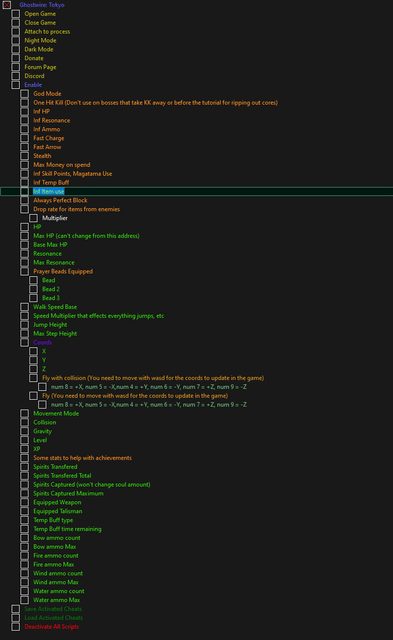
Task: Tick the Gravity checkbox
Action: point(24,431)
